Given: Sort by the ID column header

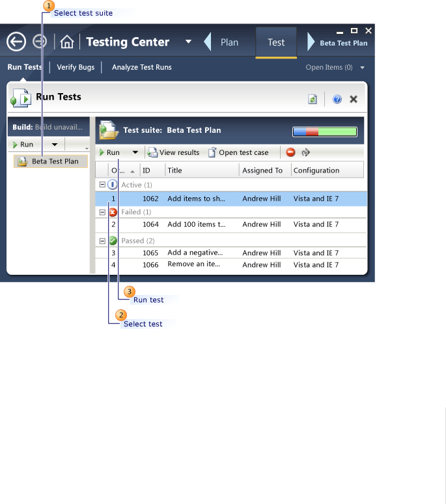Looking at the screenshot, I should click(152, 171).
